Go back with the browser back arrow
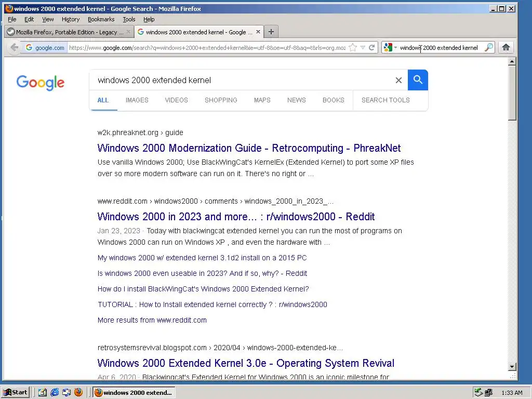The image size is (532, 399). 14,47
